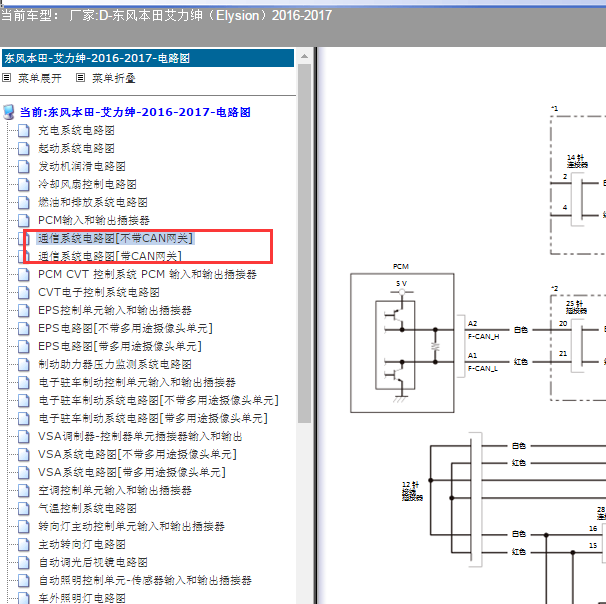This screenshot has width=606, height=604.
Task: Open 气温控制系统电路图 entry
Action: click(87, 509)
